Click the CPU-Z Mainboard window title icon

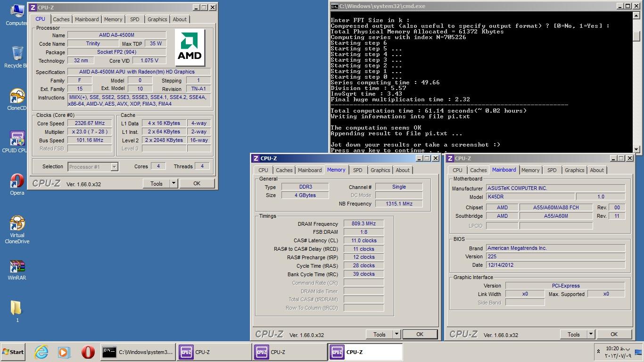[x=450, y=158]
